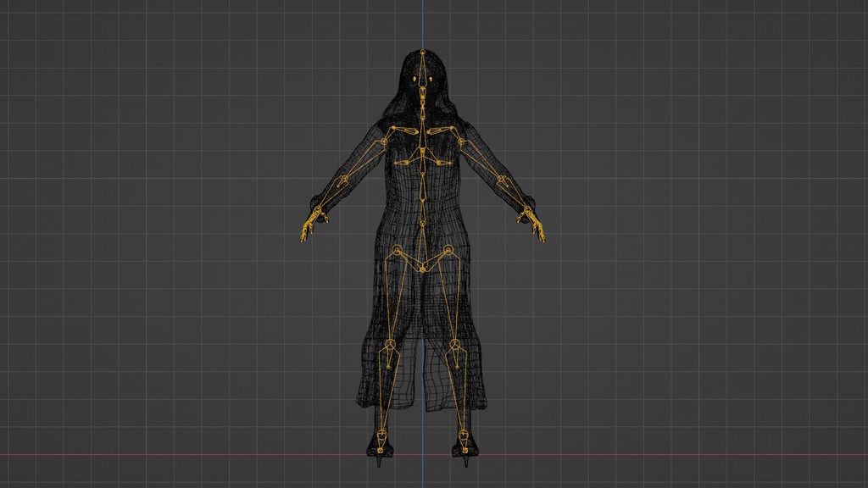Click the knee joint on the viewer's right
868x488 pixels.
click(x=454, y=346)
